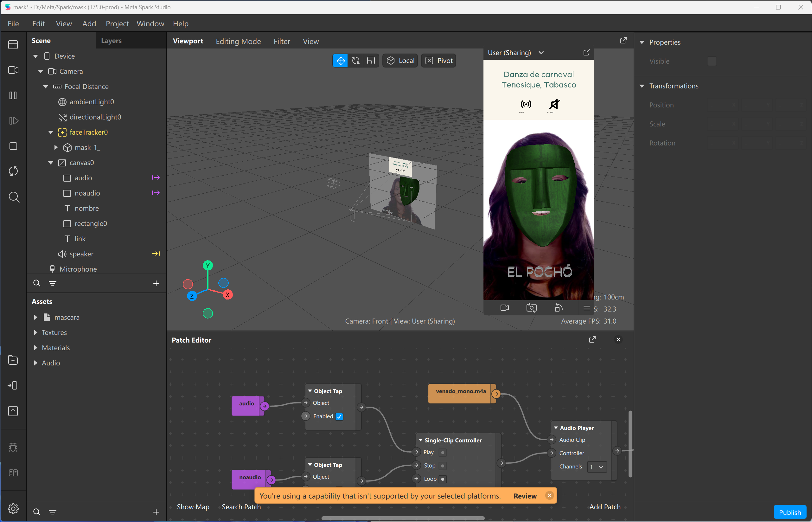Open the search icon in left sidebar

14,197
